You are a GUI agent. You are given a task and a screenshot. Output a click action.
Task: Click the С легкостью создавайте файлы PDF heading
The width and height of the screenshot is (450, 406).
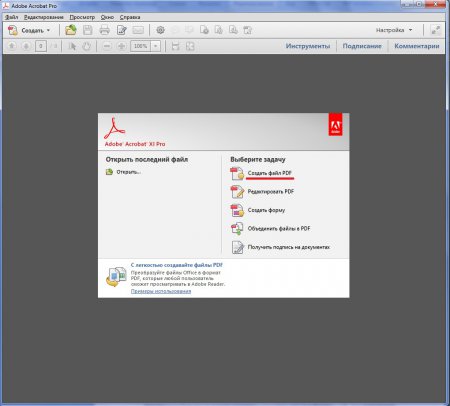[177, 265]
